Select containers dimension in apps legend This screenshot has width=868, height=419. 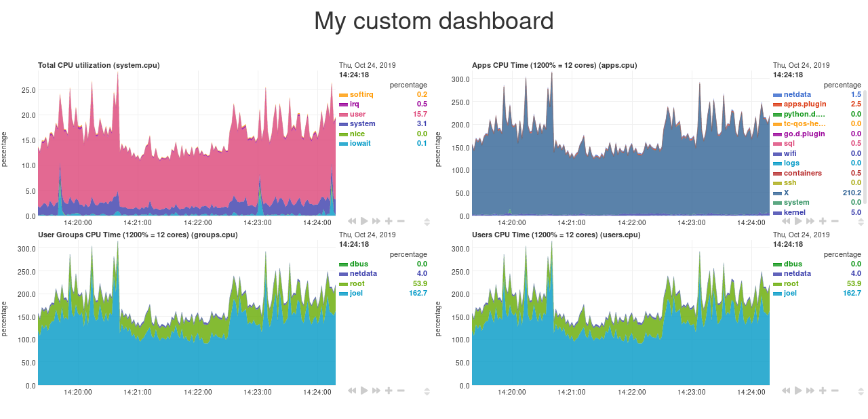[803, 173]
